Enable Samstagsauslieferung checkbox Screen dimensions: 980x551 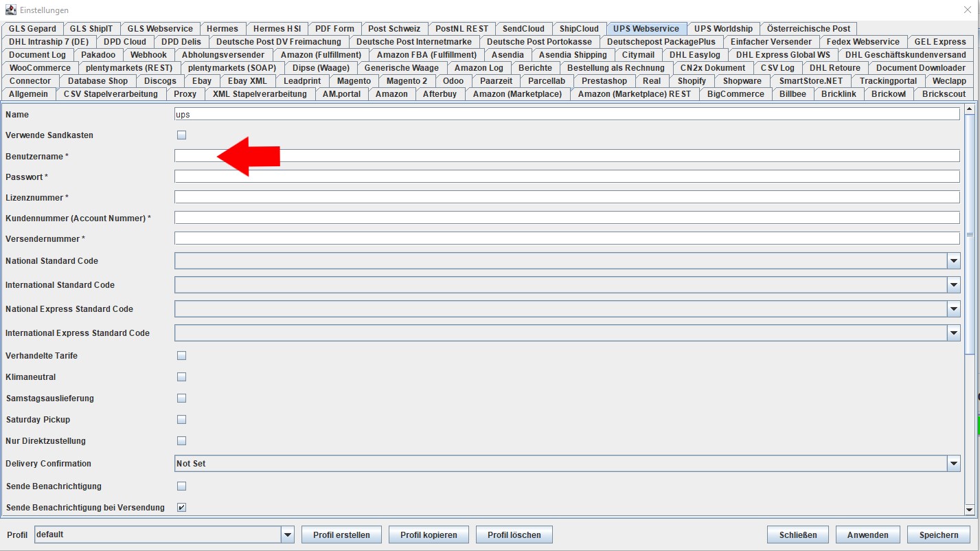click(181, 398)
